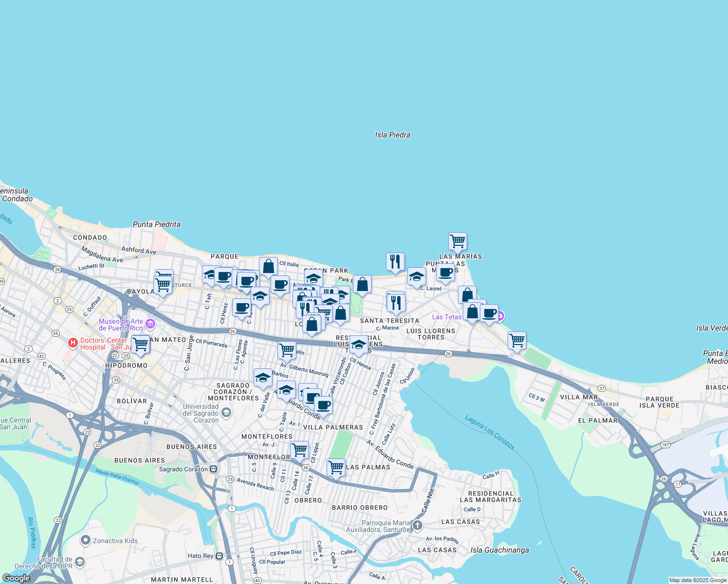The width and height of the screenshot is (728, 584).
Task: Select the Doctors' Center Hospital marker
Action: tap(73, 344)
